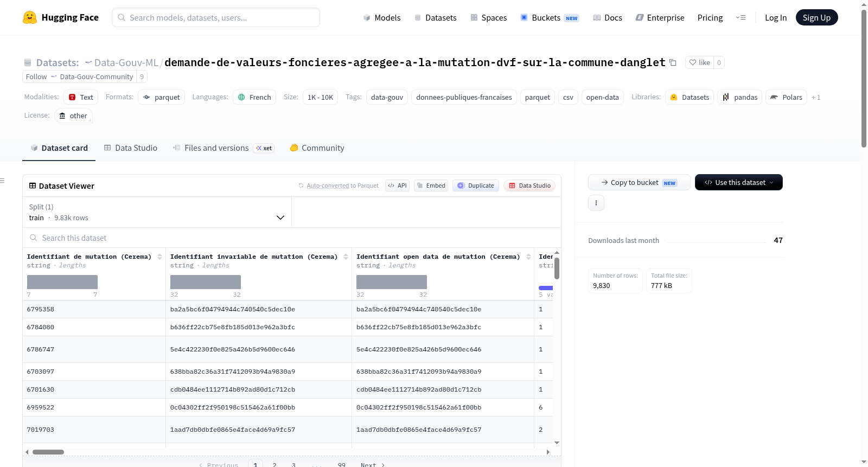Select the pandas library tag
The height and width of the screenshot is (467, 868).
coord(740,97)
